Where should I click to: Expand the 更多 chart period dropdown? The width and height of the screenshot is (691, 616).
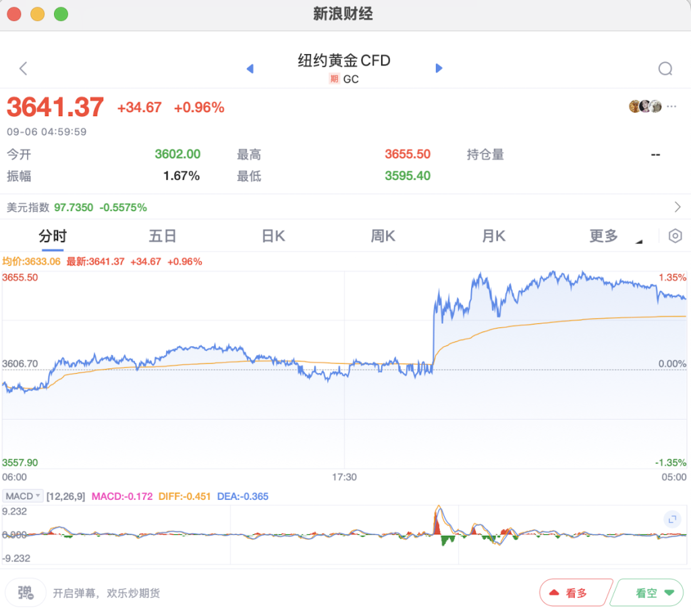(x=615, y=236)
